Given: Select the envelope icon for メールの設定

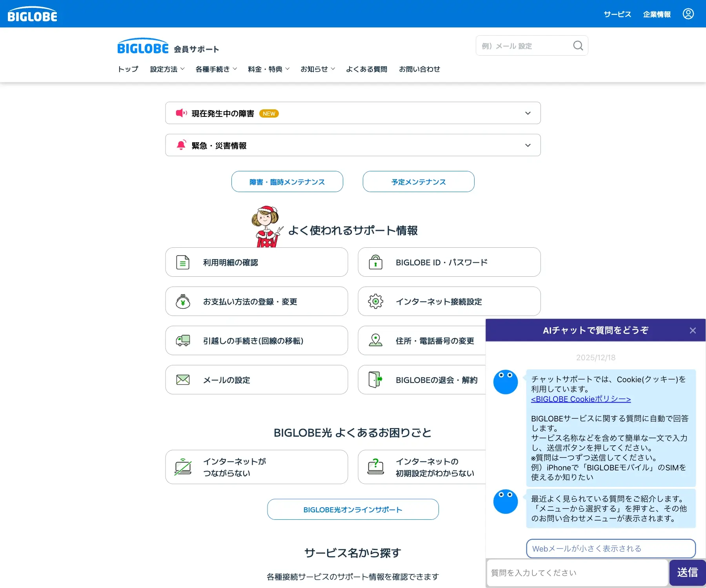Looking at the screenshot, I should click(x=183, y=379).
